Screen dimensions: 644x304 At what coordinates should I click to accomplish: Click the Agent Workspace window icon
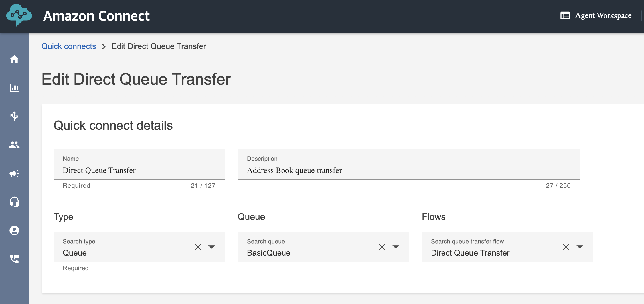coord(565,15)
